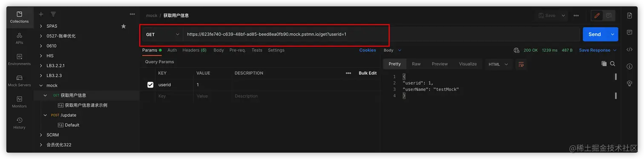Select the Raw response view tab
The height and width of the screenshot is (159, 644).
tap(416, 64)
